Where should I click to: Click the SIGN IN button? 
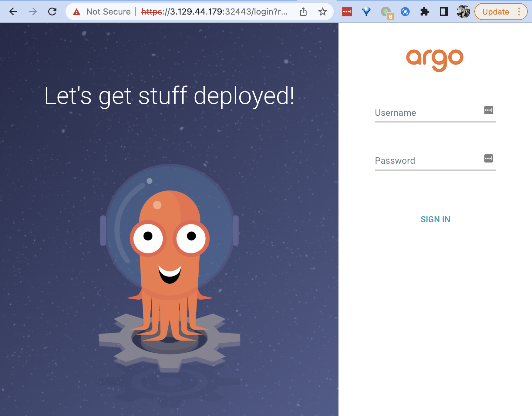435,219
